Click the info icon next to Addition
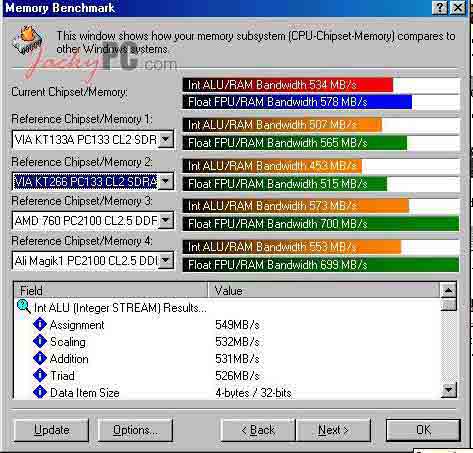Screen dimensions: 473x453 tap(40, 358)
